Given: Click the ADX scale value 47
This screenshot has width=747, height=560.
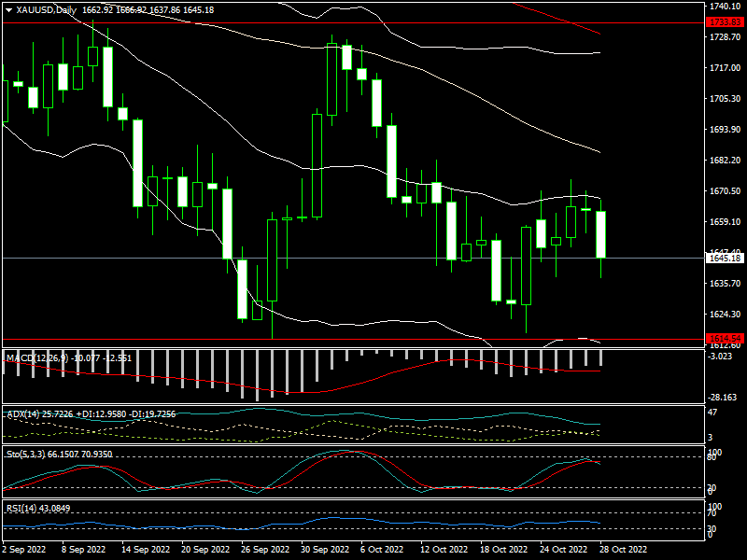Looking at the screenshot, I should 713,411.
